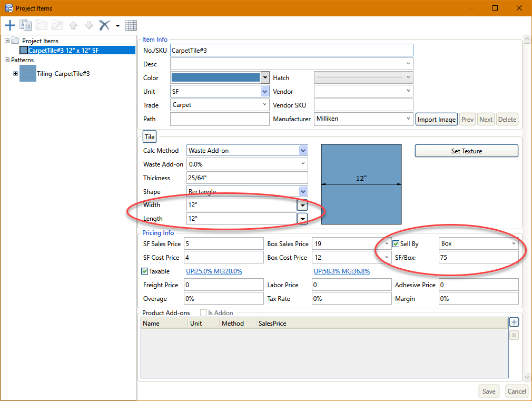Open the Width dropdown arrow
The width and height of the screenshot is (532, 401).
[x=302, y=205]
